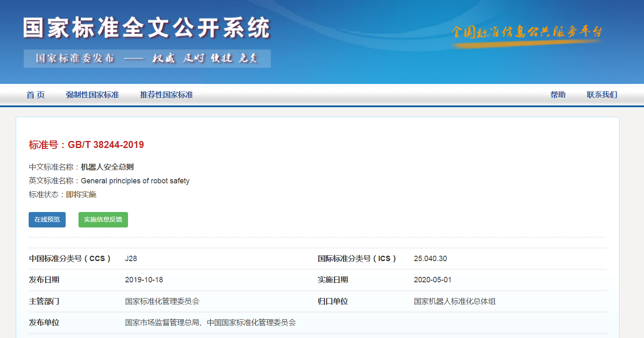Click the Chinese title 机器人安全总则
This screenshot has height=338, width=644.
pos(107,167)
